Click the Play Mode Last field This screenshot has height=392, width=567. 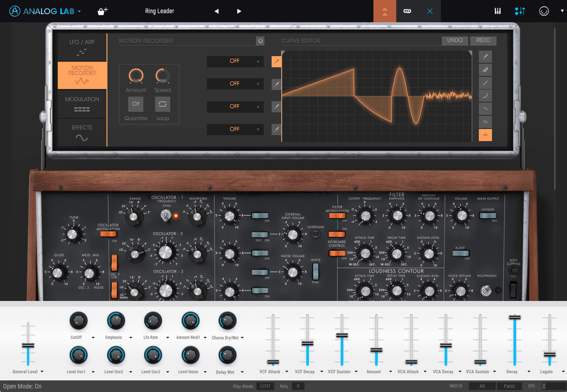[265, 386]
